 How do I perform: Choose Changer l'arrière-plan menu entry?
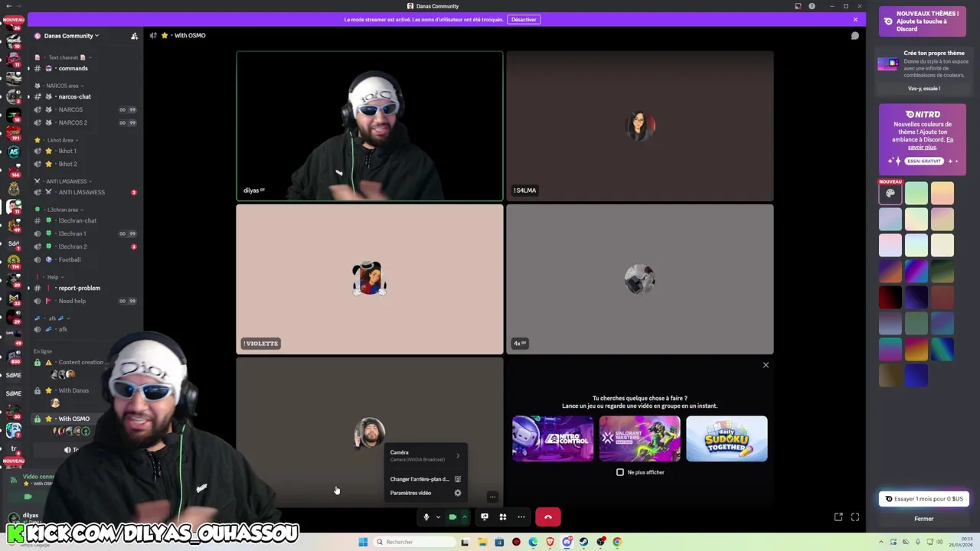pos(425,479)
